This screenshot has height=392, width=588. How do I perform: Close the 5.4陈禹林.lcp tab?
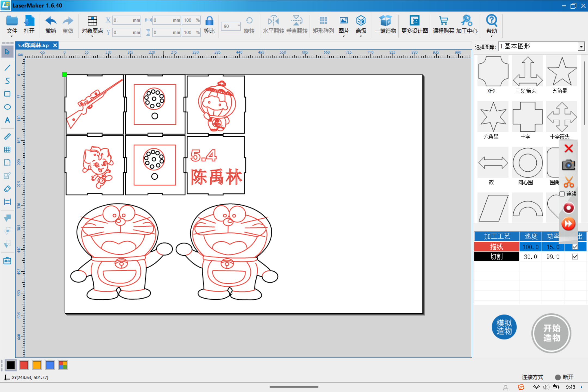coord(55,45)
